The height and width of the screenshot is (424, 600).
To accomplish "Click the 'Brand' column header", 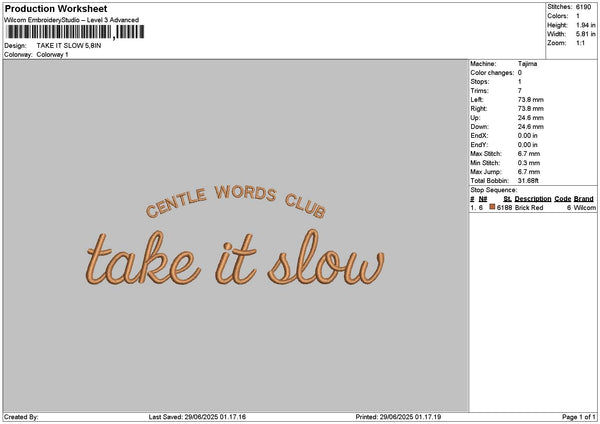I will pos(584,199).
